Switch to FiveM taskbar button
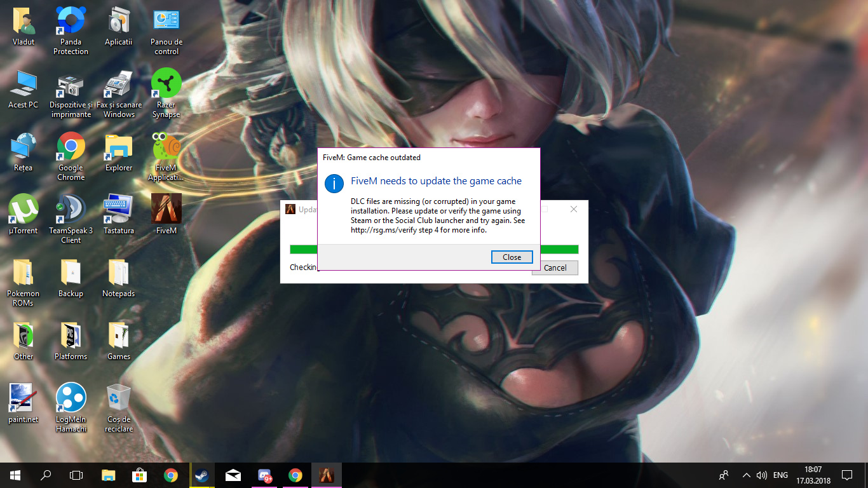Viewport: 868px width, 488px height. 327,475
